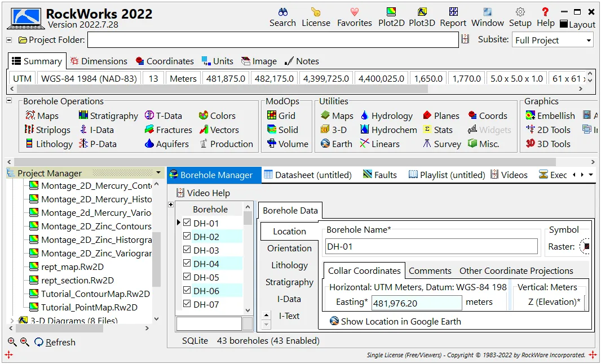
Task: Open Graphics Embellish menu
Action: coord(550,116)
